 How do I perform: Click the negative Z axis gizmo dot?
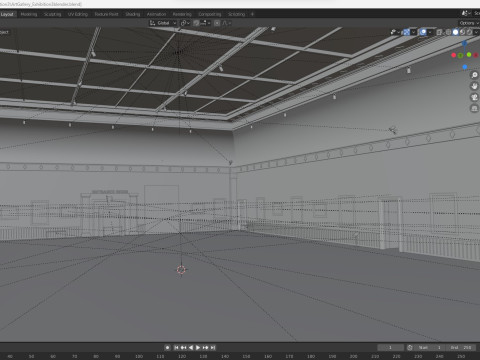pyautogui.click(x=465, y=67)
